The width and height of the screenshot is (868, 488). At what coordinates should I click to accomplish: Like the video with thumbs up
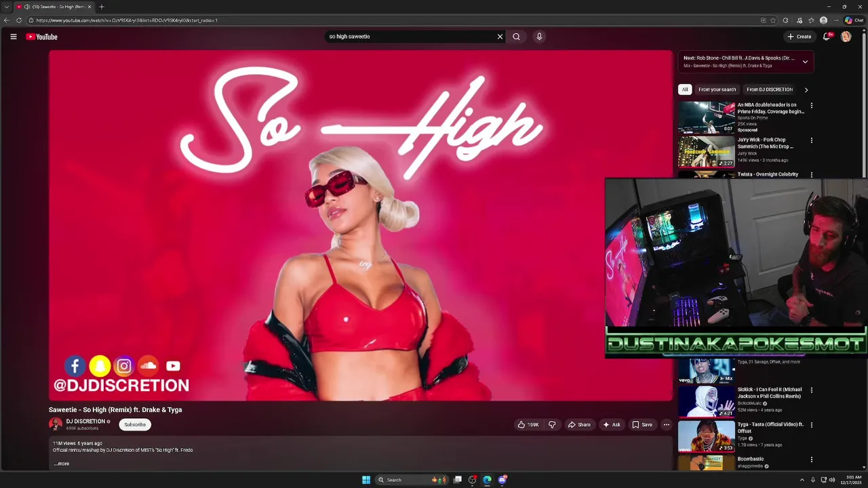tap(528, 425)
